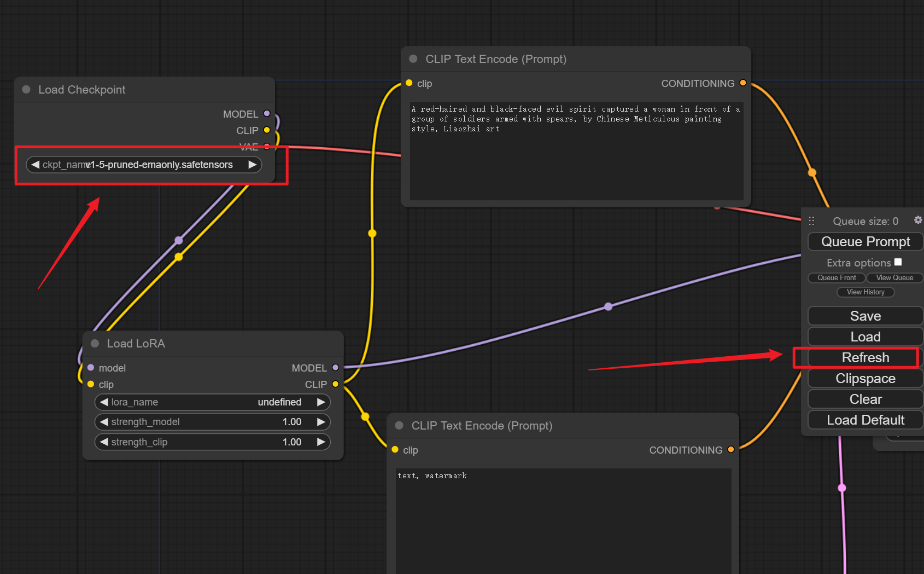Collapse the Load Checkpoint node via its dot
This screenshot has width=924, height=574.
[26, 90]
